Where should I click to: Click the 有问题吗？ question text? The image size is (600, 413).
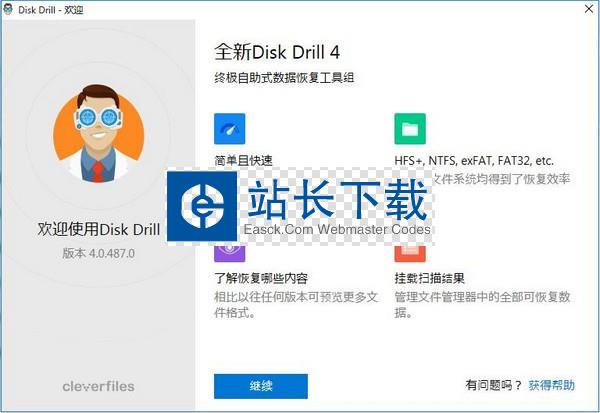pos(494,385)
